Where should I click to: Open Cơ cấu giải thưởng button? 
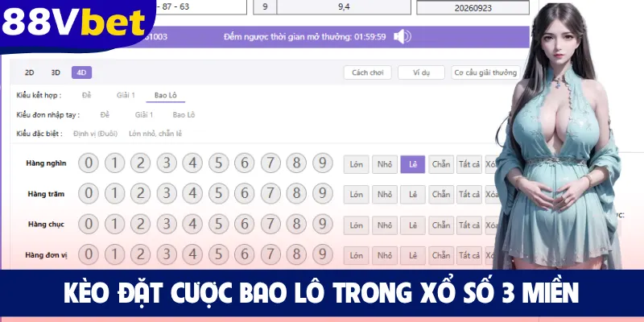(x=485, y=72)
